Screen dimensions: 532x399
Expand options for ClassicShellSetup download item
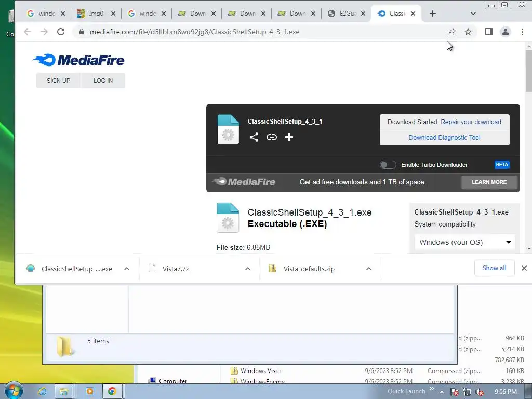tap(127, 269)
